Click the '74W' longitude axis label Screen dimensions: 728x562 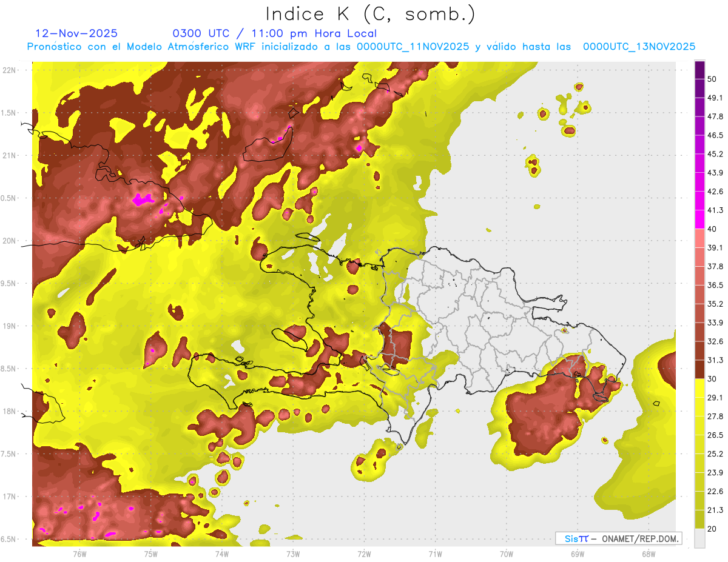[222, 554]
